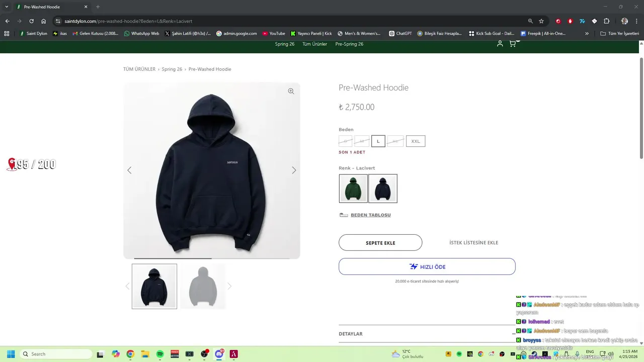Open the Pre-Spring 26 nav menu item
Viewport: 644px width, 362px height.
349,44
